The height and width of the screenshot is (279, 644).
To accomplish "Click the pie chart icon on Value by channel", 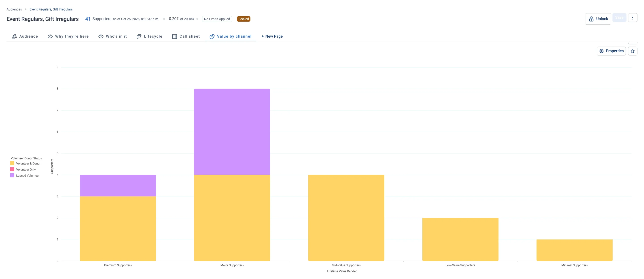I will click(x=212, y=36).
